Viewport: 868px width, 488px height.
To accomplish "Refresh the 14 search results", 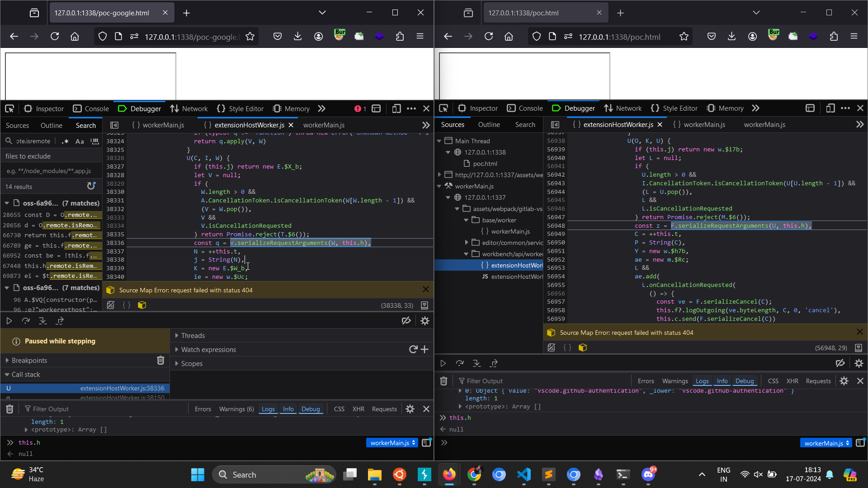I will click(91, 186).
